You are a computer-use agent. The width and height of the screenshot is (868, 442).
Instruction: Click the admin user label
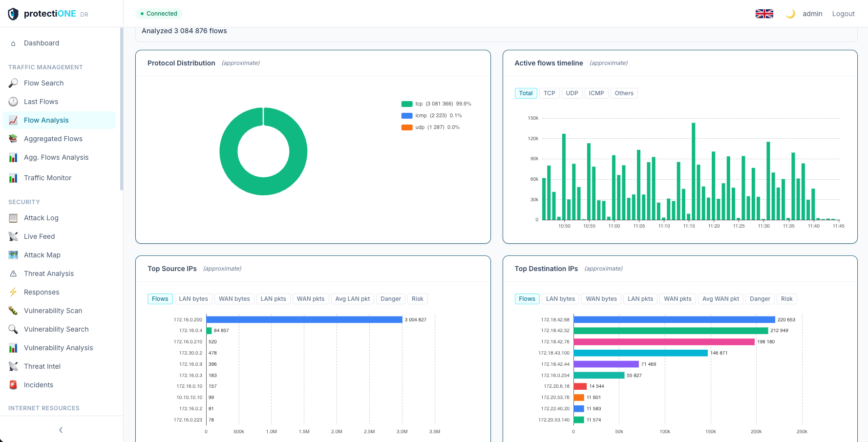(x=812, y=14)
